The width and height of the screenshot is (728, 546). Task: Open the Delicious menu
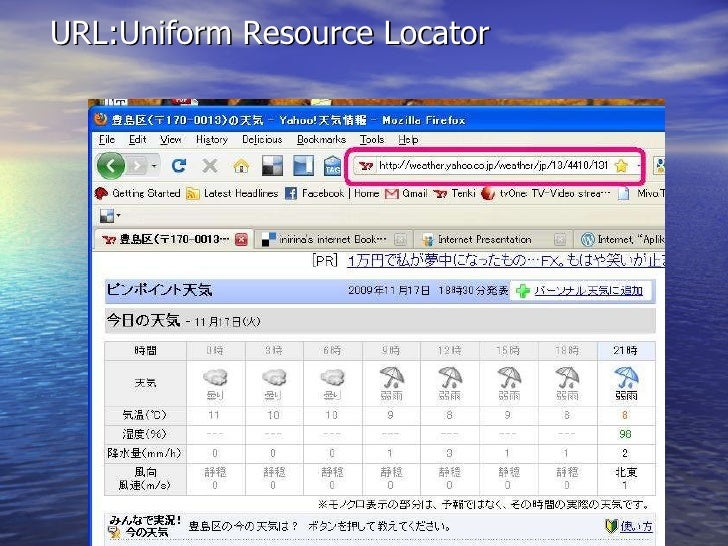coord(262,140)
